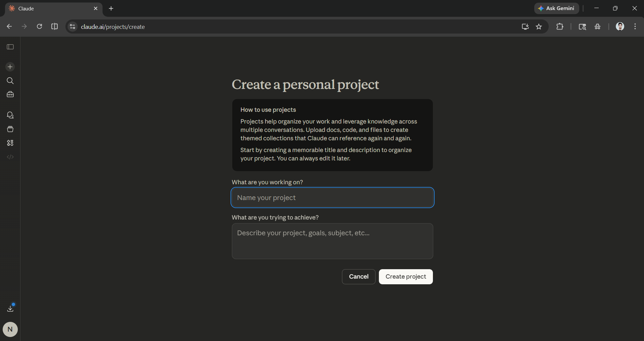644x341 pixels.
Task: Open the browser profile menu
Action: 620,27
